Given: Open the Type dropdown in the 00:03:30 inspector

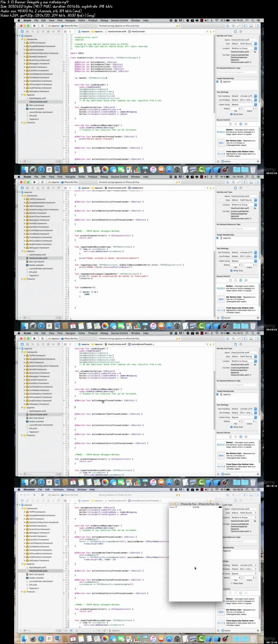Looking at the screenshot, I should (x=244, y=44).
